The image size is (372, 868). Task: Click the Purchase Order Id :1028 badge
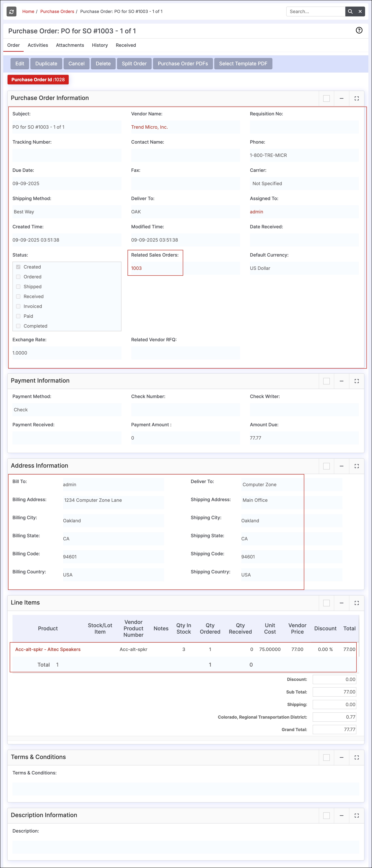[38, 79]
